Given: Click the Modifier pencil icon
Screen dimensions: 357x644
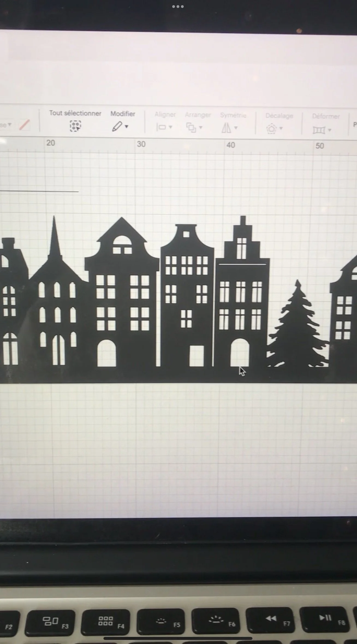Looking at the screenshot, I should (117, 126).
